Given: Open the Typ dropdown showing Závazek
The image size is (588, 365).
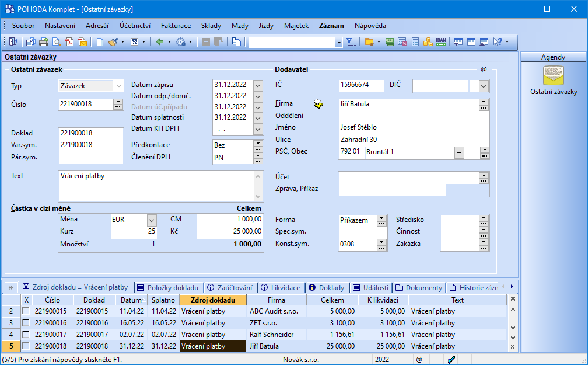Looking at the screenshot, I should pos(118,86).
